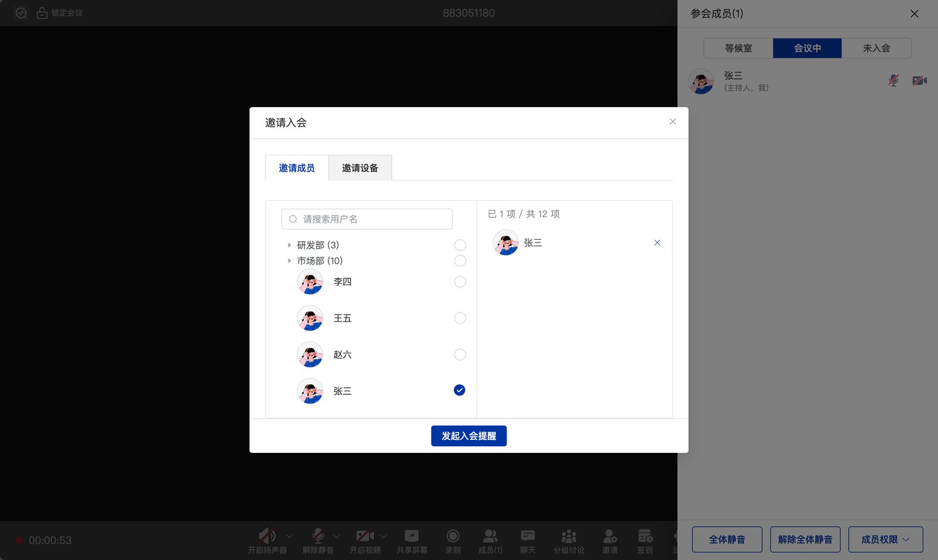Select the 市场部 (10) radio button
The width and height of the screenshot is (938, 560).
point(460,261)
